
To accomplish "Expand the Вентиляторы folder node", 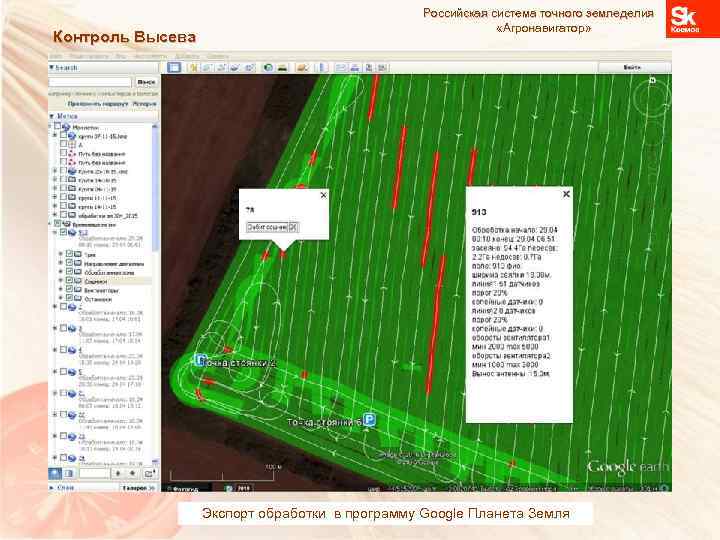I will click(61, 290).
